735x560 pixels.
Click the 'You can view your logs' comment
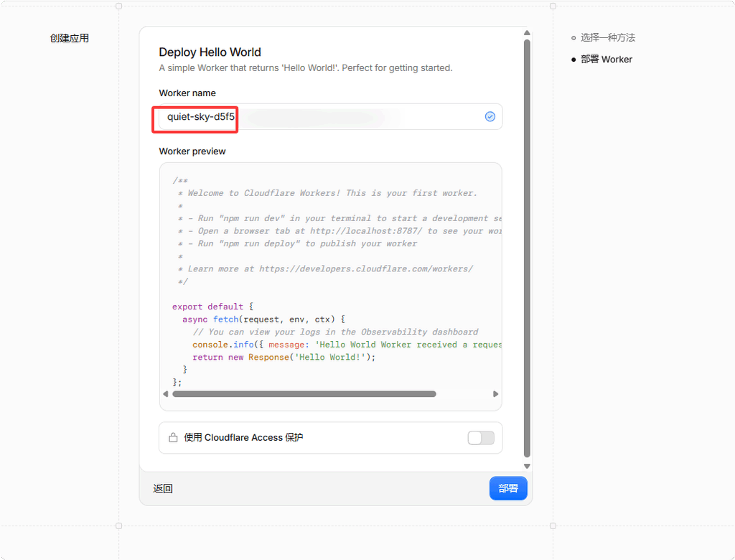[x=336, y=332]
